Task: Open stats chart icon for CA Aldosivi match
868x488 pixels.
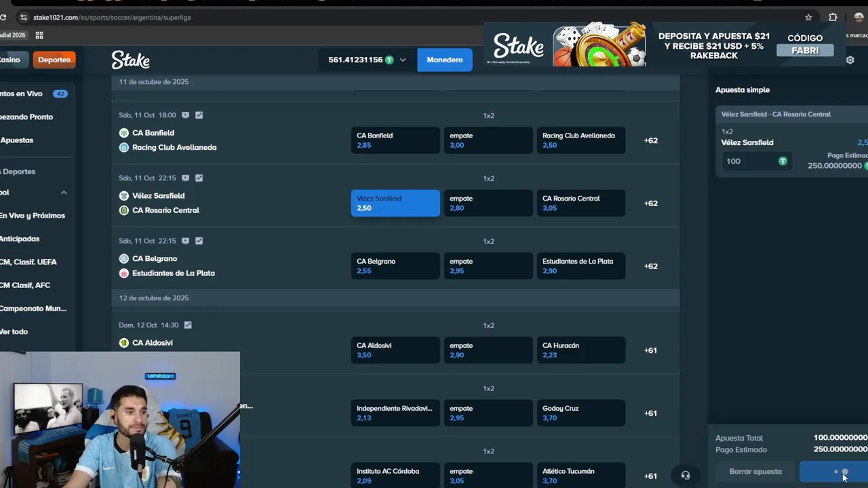Action: pos(188,325)
